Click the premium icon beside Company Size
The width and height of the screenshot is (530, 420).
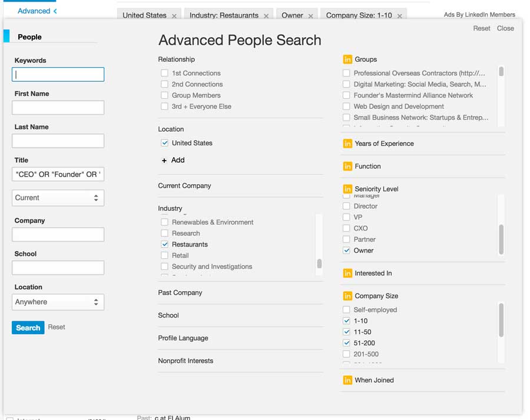point(347,296)
